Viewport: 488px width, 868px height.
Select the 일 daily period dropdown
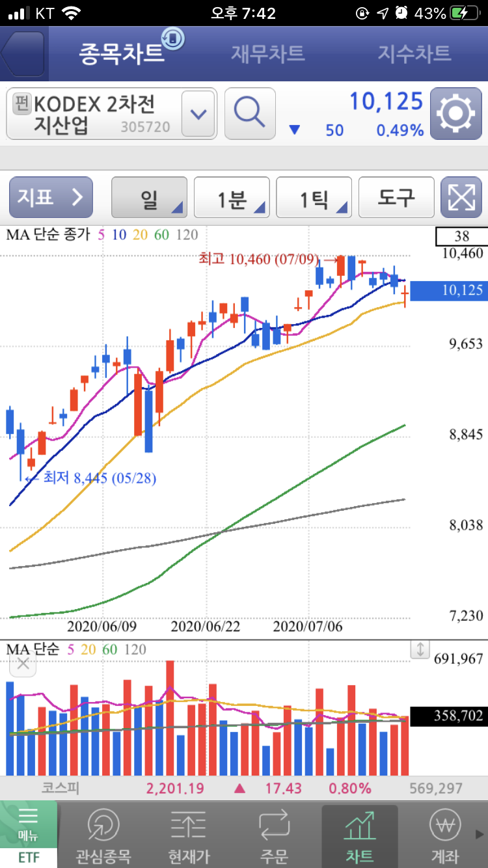pyautogui.click(x=150, y=197)
